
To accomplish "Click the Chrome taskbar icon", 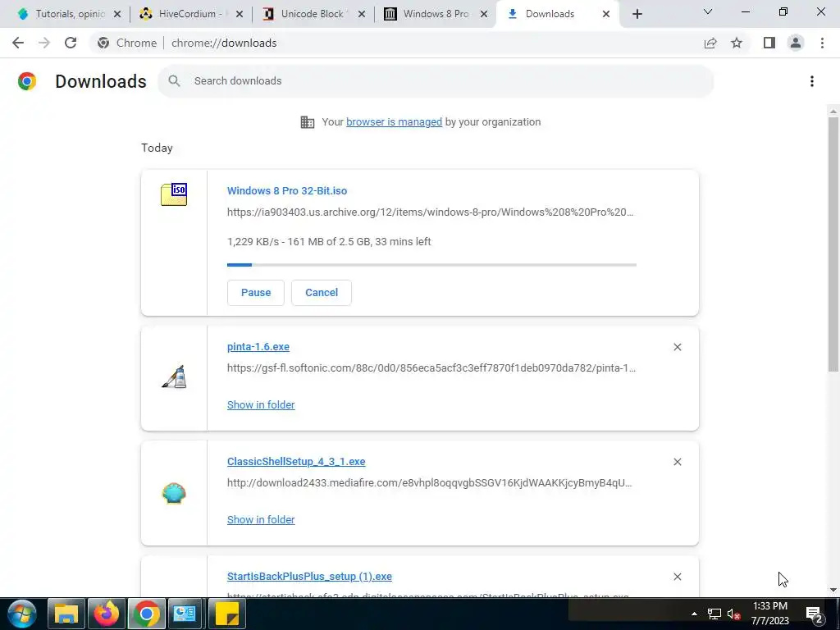I will coord(146,614).
